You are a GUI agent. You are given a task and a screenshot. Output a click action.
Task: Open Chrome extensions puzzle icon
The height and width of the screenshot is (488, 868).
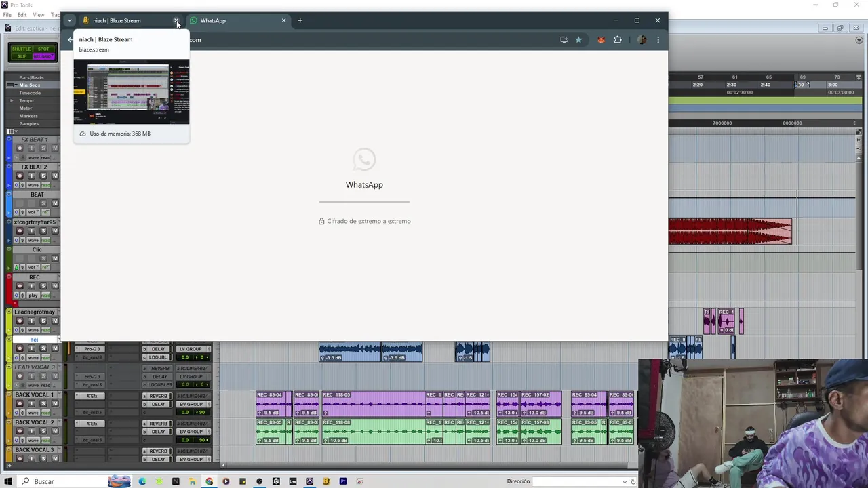(618, 40)
